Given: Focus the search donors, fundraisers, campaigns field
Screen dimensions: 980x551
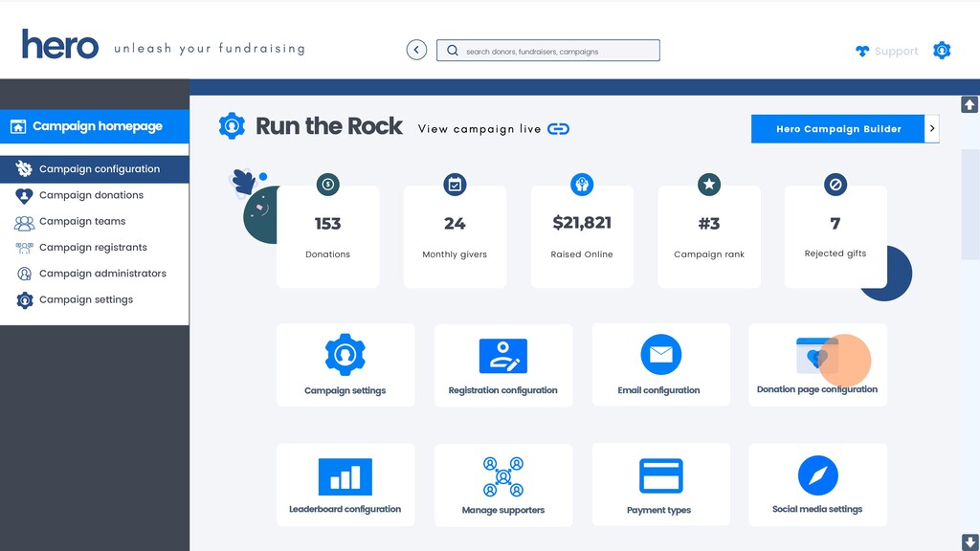Looking at the screenshot, I should [548, 51].
